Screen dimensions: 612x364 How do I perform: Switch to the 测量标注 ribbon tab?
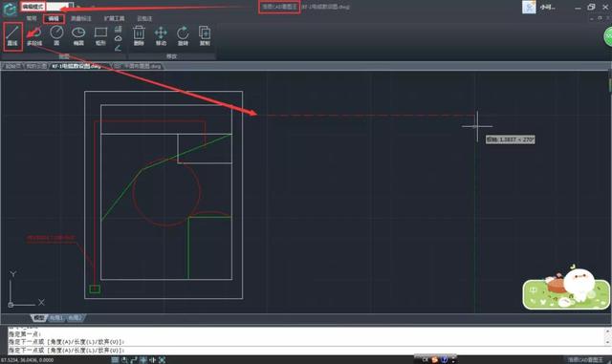80,18
